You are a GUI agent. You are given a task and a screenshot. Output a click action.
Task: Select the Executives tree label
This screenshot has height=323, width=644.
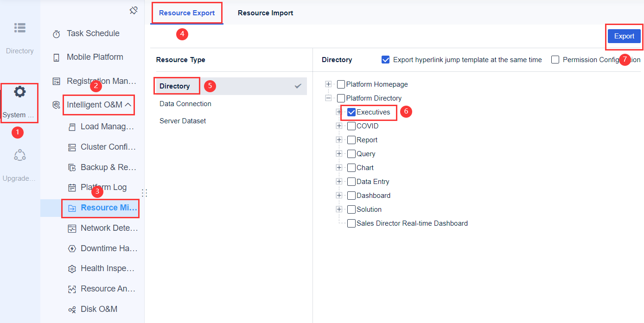coord(373,112)
